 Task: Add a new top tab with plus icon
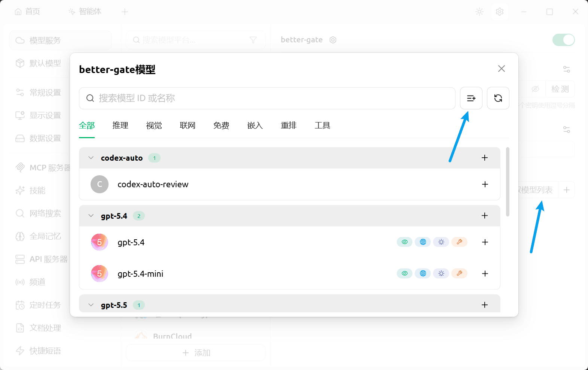(x=125, y=12)
